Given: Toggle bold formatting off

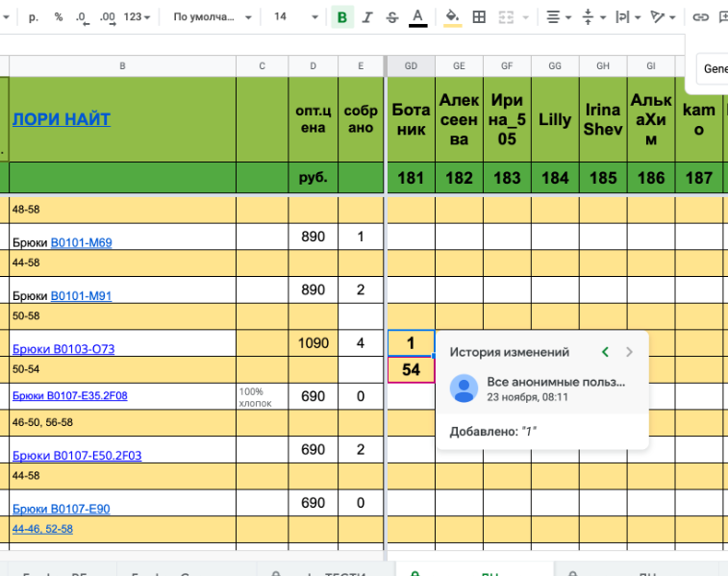Looking at the screenshot, I should pyautogui.click(x=342, y=17).
